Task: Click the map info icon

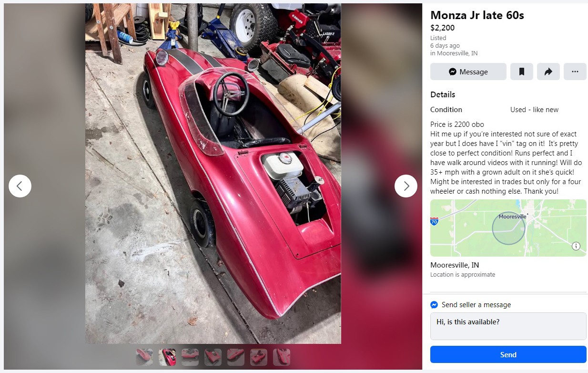Action: click(576, 246)
